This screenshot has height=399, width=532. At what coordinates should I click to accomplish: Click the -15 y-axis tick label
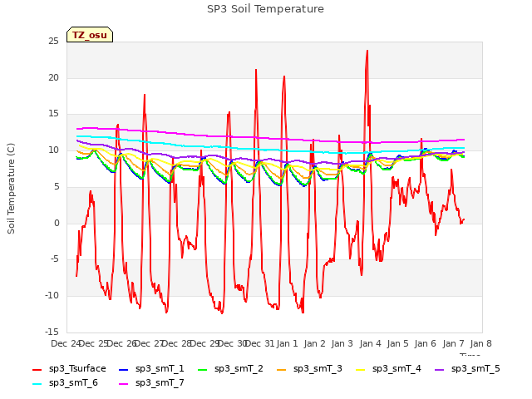pos(52,332)
